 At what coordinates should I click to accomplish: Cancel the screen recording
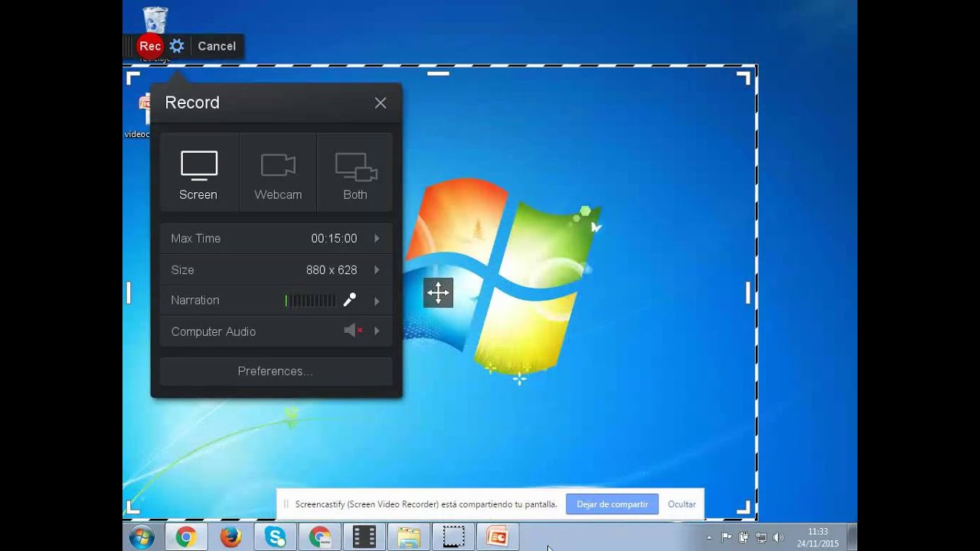click(217, 46)
